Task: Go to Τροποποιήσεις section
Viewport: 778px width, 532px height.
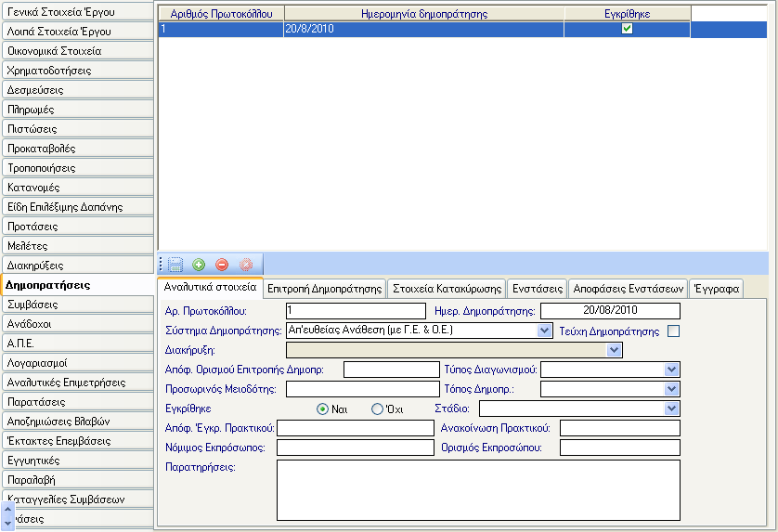Action: pos(78,168)
